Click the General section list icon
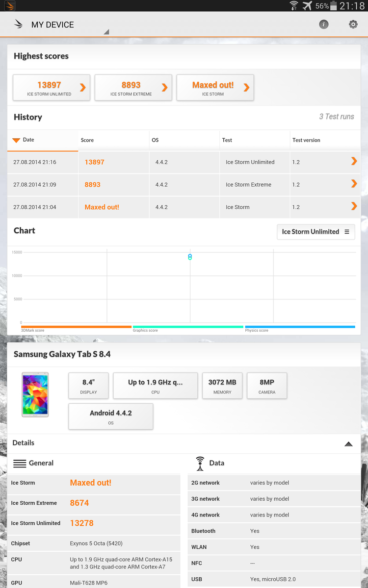 pos(20,464)
